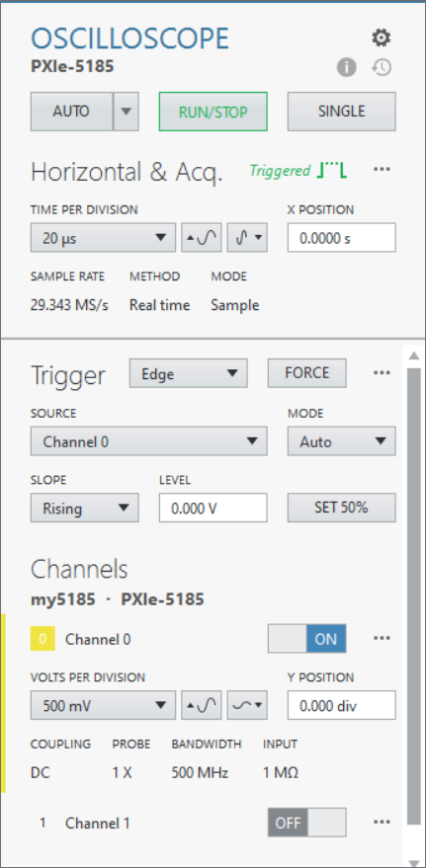
Task: Open the history clock icon
Action: pos(382,68)
